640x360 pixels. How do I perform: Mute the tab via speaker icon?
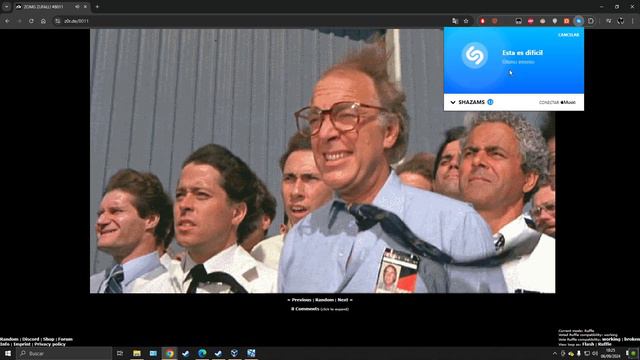point(77,7)
